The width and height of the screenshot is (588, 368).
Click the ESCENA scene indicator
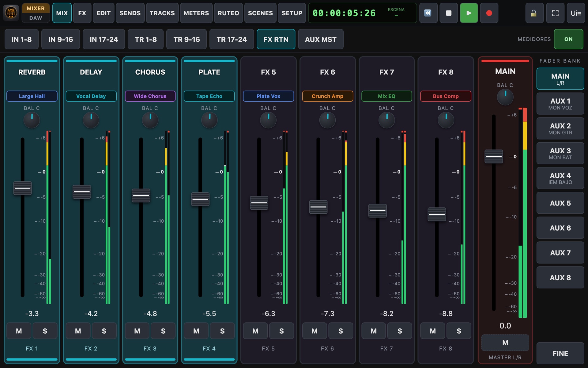(396, 13)
